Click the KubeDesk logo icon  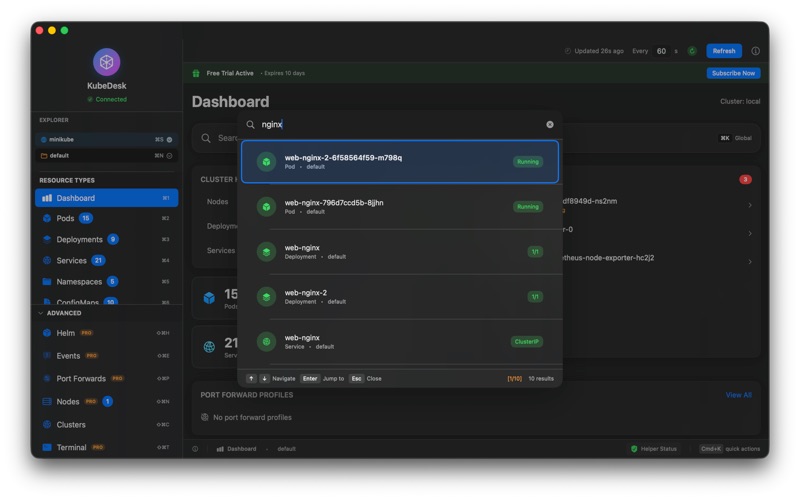pyautogui.click(x=106, y=62)
